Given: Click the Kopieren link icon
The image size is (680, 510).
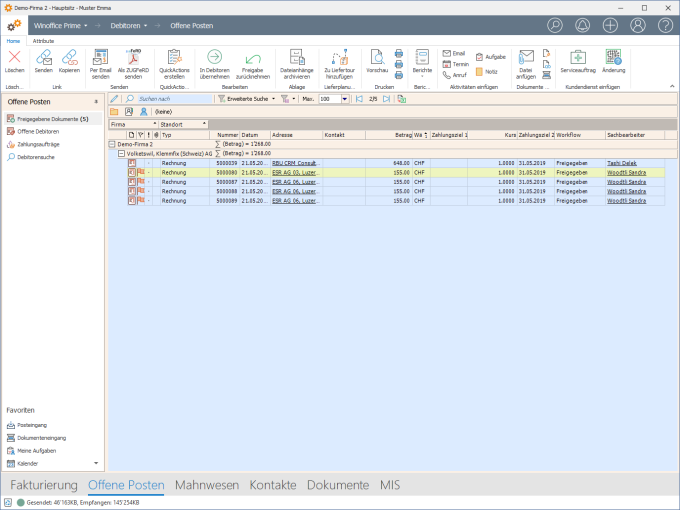Looking at the screenshot, I should click(x=69, y=57).
